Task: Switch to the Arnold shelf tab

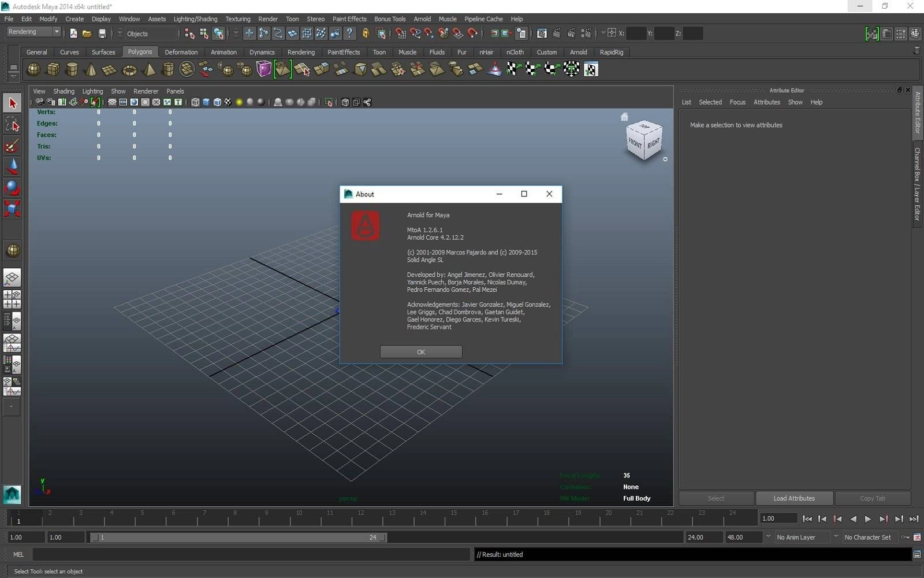Action: point(578,52)
